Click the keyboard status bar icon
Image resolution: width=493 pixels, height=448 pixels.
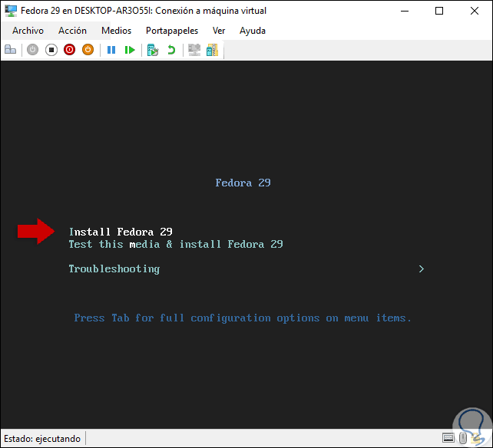pos(448,437)
